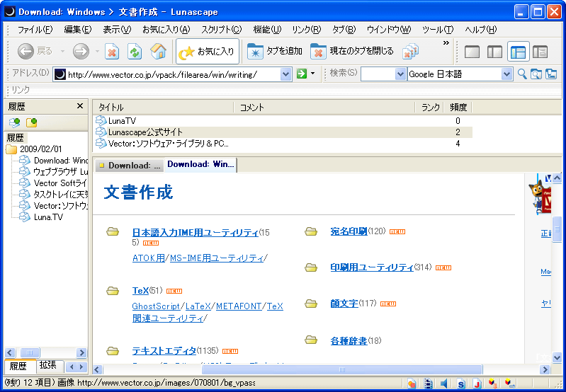Image resolution: width=566 pixels, height=392 pixels.
Task: Click the search-in-new-tab folder magnifier icon
Action: (x=536, y=74)
